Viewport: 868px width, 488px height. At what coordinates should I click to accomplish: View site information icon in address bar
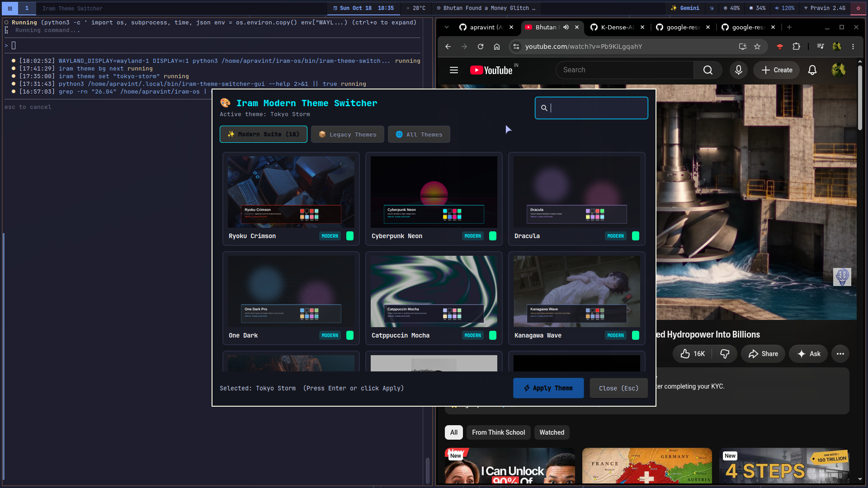(x=516, y=47)
